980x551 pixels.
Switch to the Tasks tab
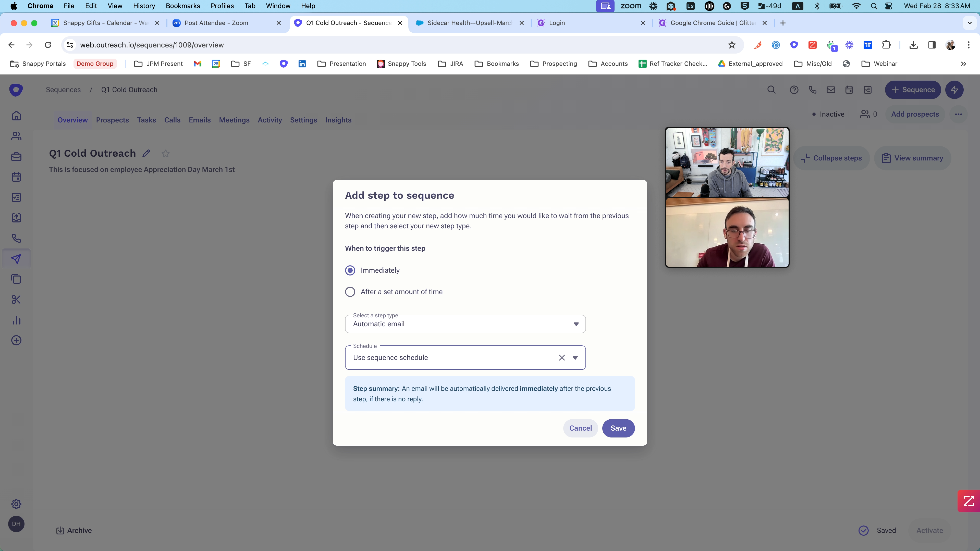coord(146,120)
